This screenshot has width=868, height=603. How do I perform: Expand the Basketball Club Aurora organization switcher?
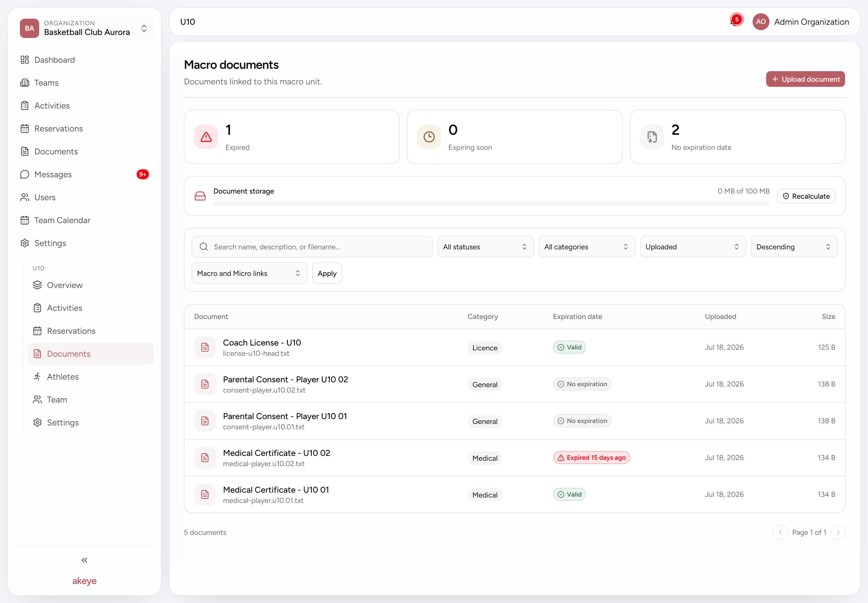(x=84, y=28)
